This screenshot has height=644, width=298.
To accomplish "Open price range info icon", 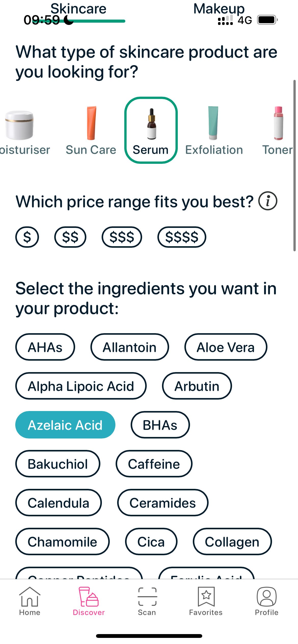I will click(x=268, y=201).
